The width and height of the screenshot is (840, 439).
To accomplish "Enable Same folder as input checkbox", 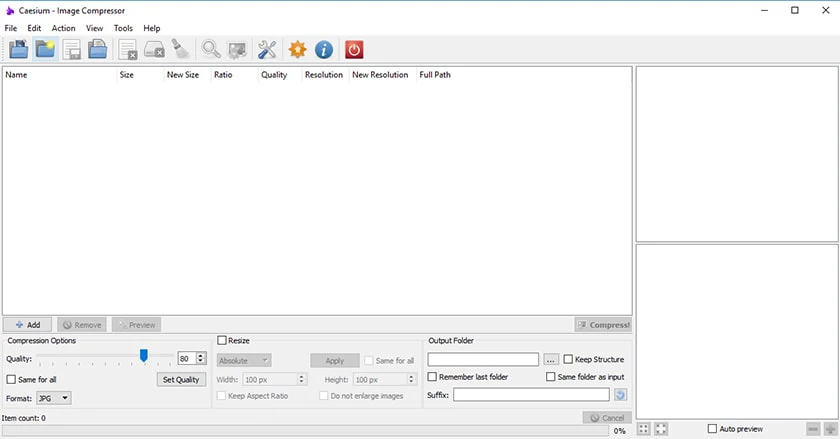I will 550,377.
